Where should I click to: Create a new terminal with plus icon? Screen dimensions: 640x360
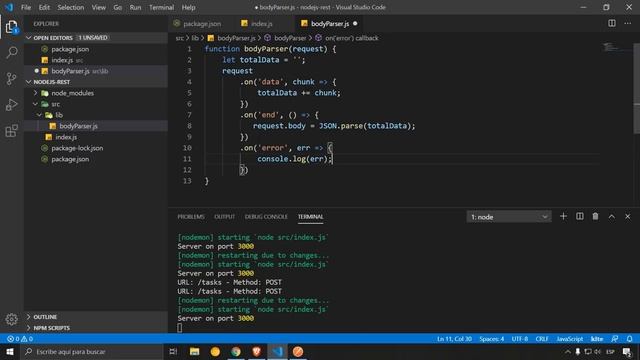563,216
